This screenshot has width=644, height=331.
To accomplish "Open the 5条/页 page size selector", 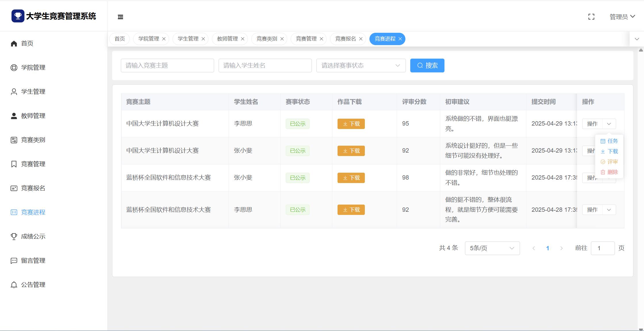I will coord(492,248).
